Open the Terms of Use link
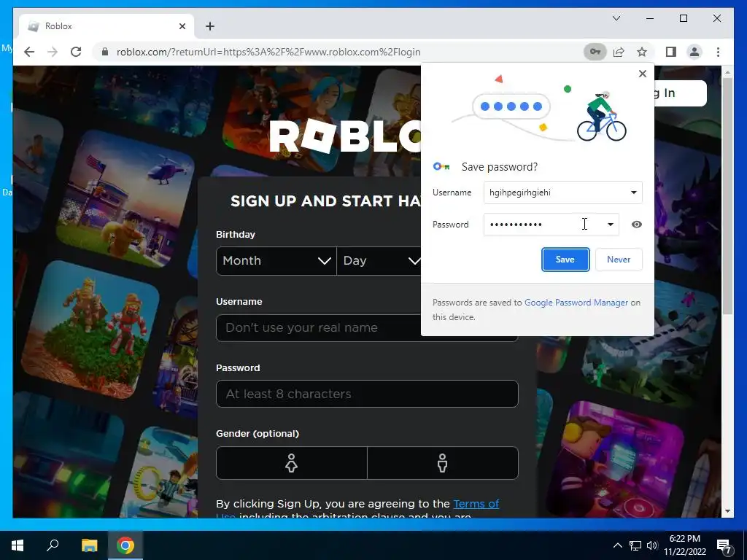747x560 pixels. 476,504
